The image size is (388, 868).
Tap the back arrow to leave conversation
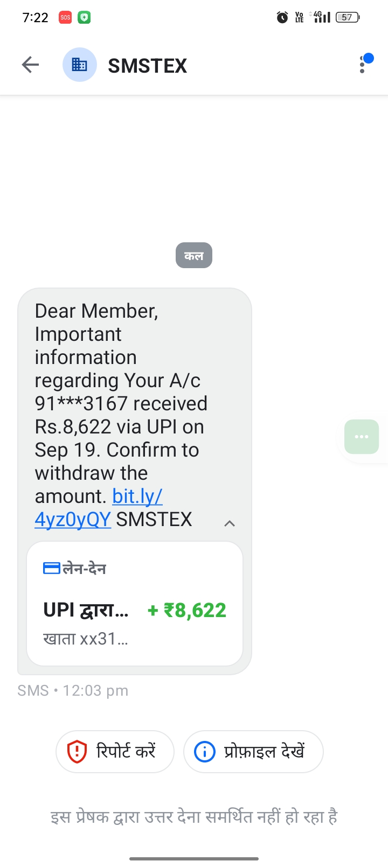click(x=31, y=65)
